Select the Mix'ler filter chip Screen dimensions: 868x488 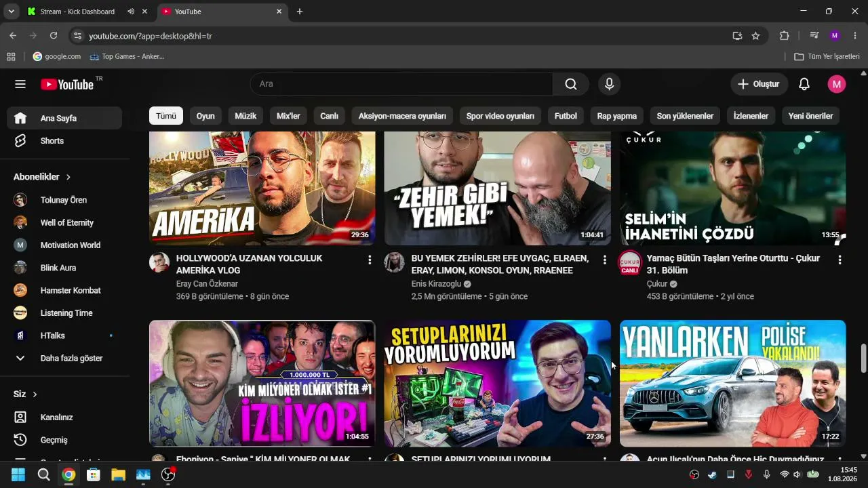click(288, 116)
